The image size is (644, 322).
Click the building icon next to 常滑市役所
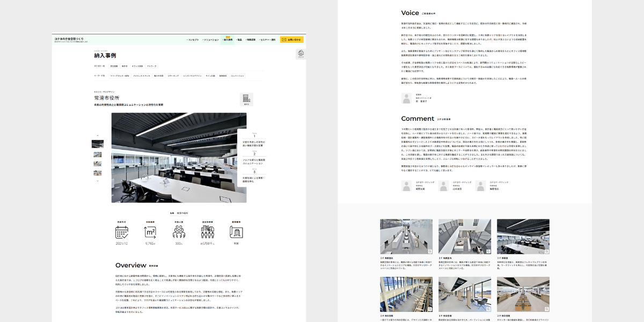tap(246, 98)
